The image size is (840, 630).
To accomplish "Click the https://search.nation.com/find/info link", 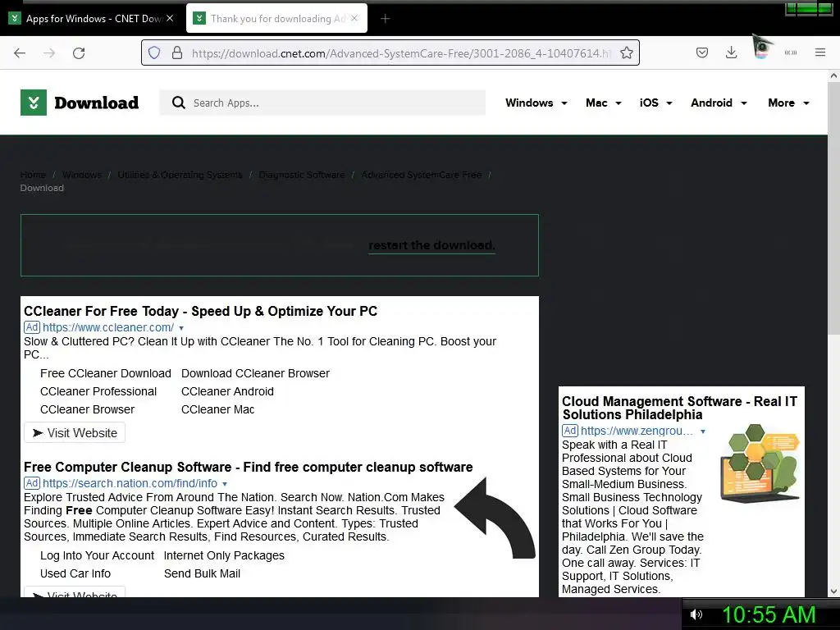I will [130, 483].
